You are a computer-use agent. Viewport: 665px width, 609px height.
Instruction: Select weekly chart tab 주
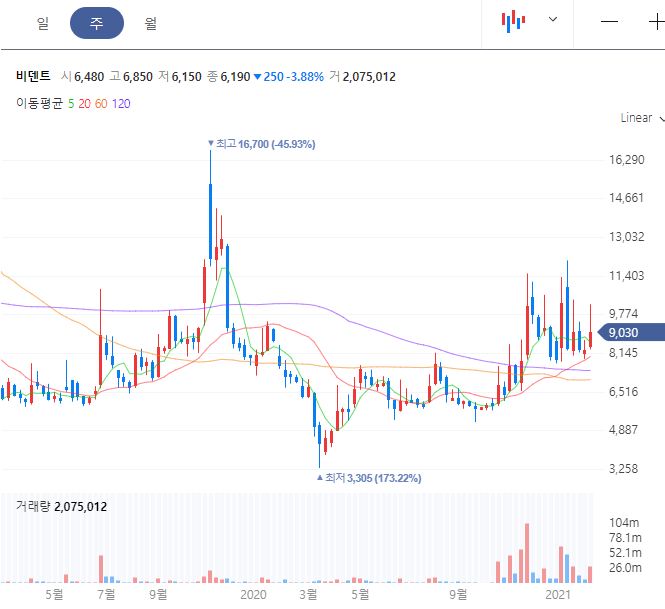pos(97,23)
